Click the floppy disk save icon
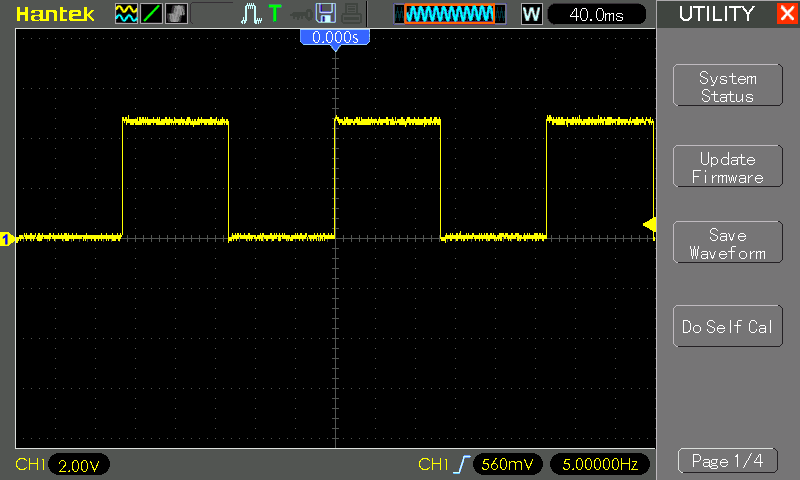Image resolution: width=800 pixels, height=480 pixels. coord(326,13)
